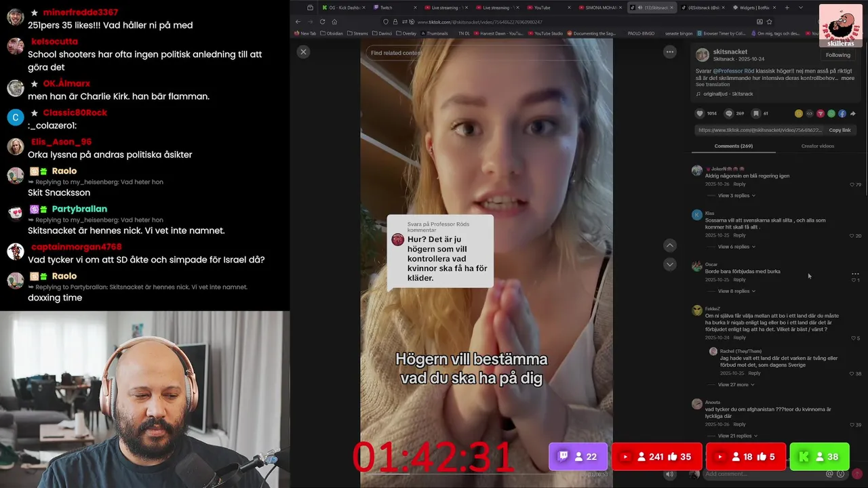Switch to Creator videos tab

(817, 146)
